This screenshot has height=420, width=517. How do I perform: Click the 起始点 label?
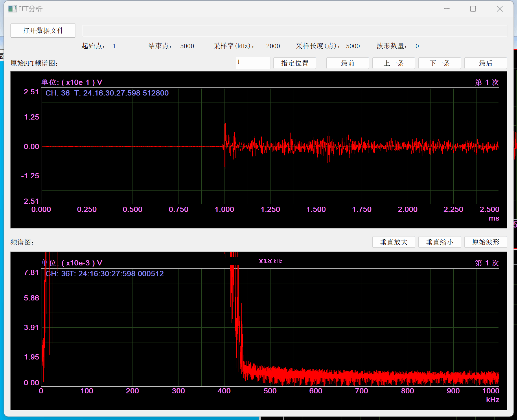click(x=93, y=46)
